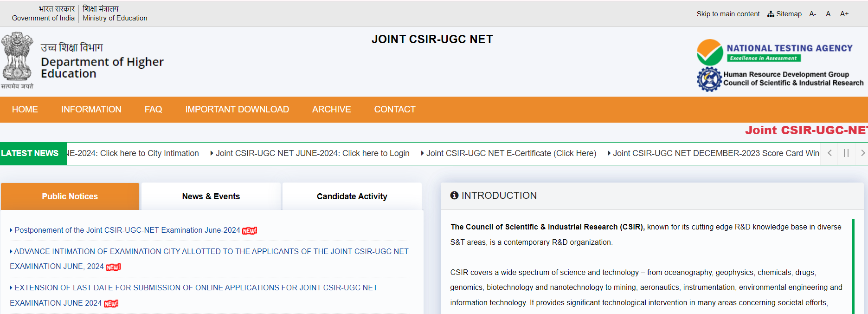Open the FAQ menu item
Viewport: 868px width, 314px height.
(x=154, y=110)
